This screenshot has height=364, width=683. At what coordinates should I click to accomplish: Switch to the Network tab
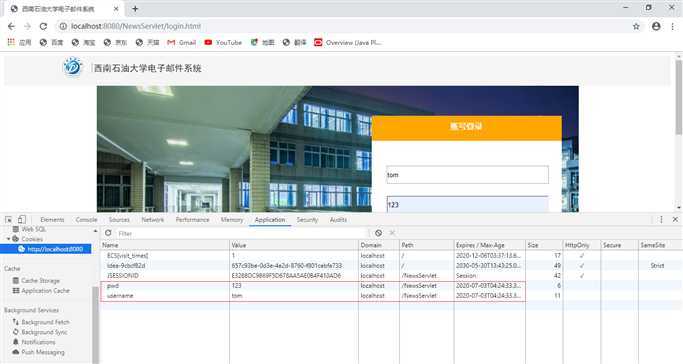point(152,219)
